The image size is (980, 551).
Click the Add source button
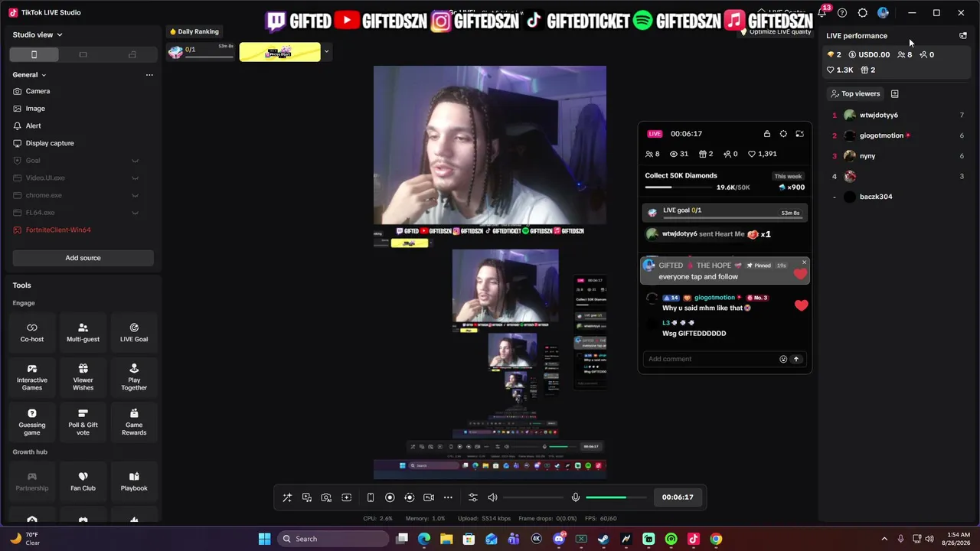pos(83,258)
